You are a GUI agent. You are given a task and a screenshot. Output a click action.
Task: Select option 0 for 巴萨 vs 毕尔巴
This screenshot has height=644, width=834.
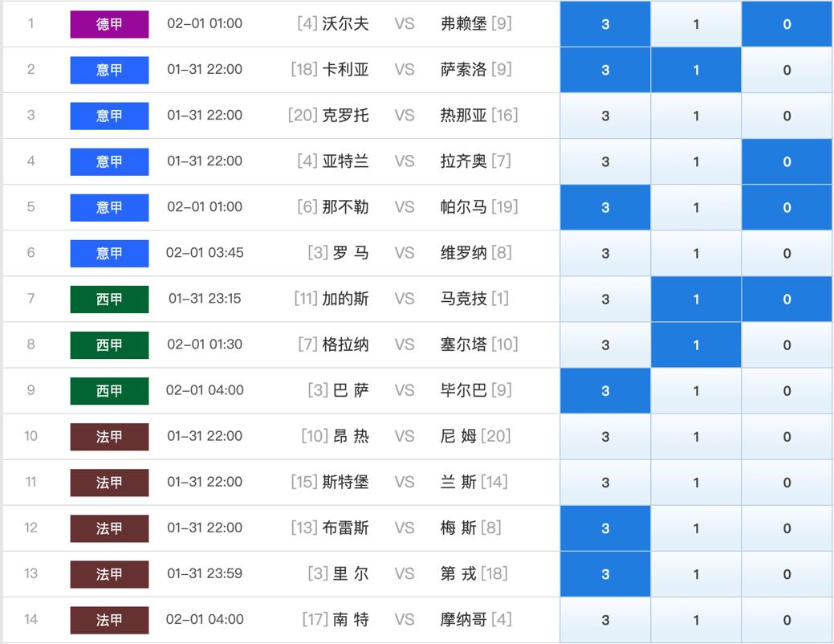(x=787, y=390)
